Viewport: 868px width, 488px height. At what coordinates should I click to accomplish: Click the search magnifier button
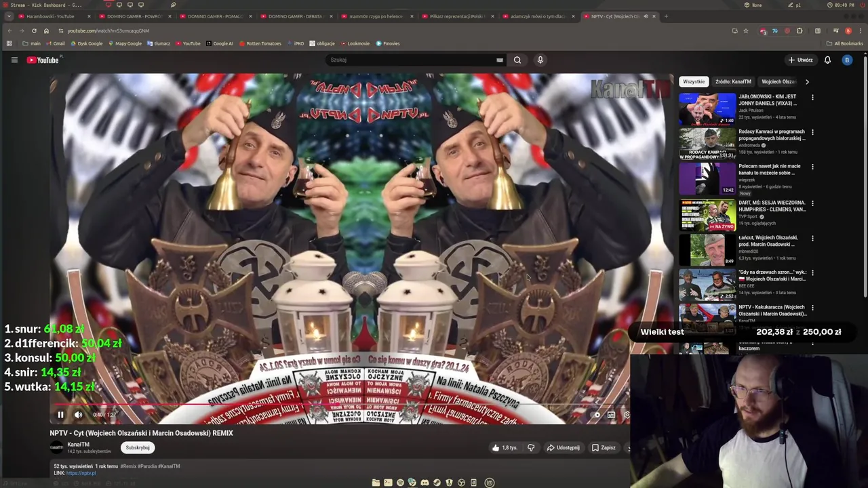[x=517, y=60]
